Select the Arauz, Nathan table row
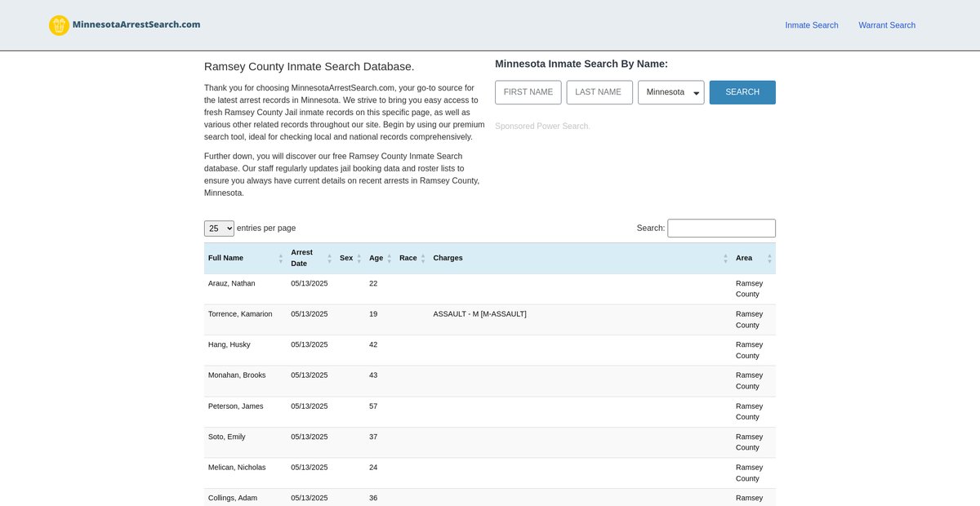This screenshot has height=506, width=980. pos(232,283)
